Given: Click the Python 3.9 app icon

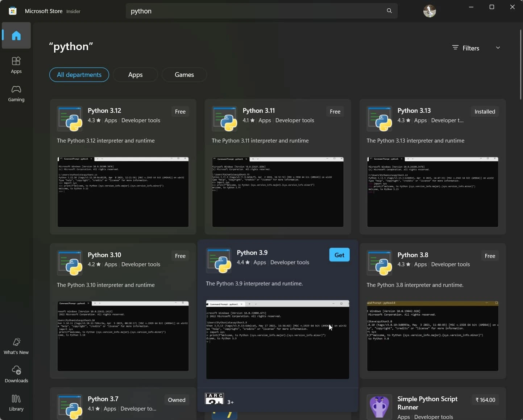Looking at the screenshot, I should [x=219, y=260].
